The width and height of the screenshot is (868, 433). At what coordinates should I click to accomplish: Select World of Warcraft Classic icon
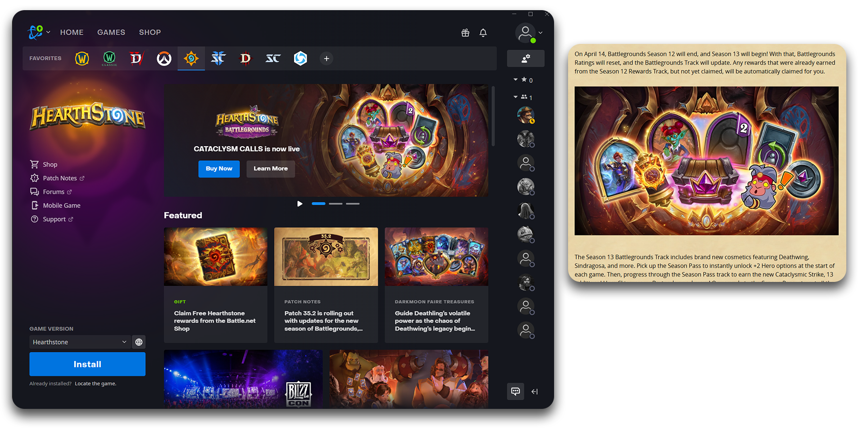pos(109,58)
